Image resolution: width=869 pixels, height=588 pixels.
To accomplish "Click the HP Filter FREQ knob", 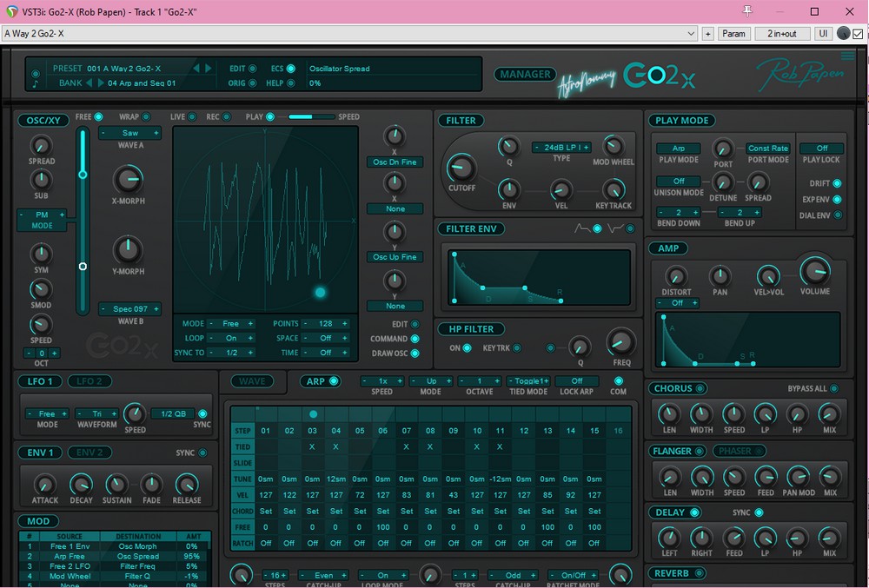I will (x=621, y=341).
